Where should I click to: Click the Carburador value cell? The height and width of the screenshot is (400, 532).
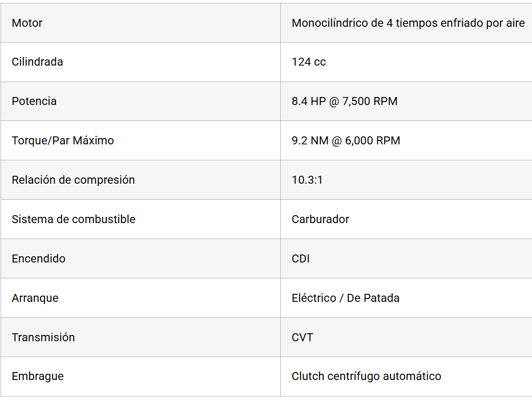(320, 219)
